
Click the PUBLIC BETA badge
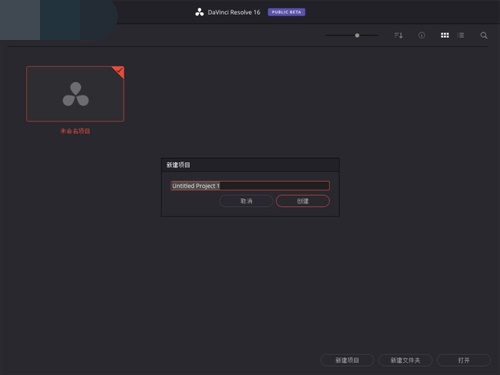coord(286,12)
